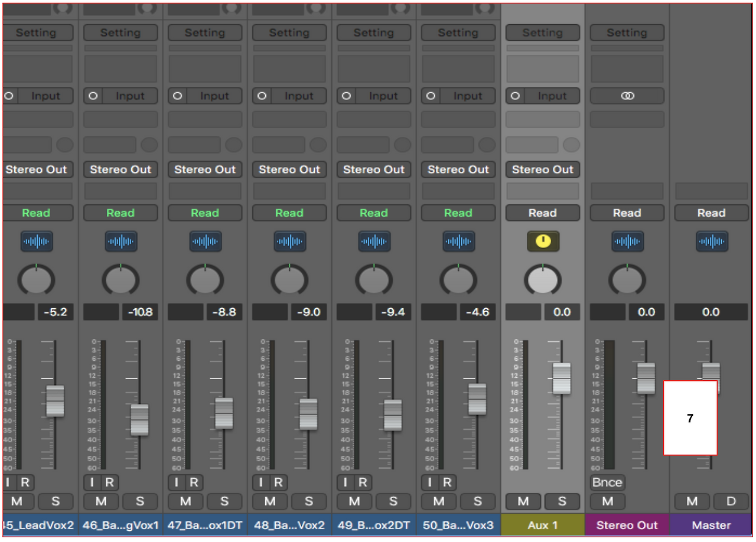The image size is (756, 542).
Task: Solo the 50_Ba...Vox3 channel
Action: click(478, 501)
